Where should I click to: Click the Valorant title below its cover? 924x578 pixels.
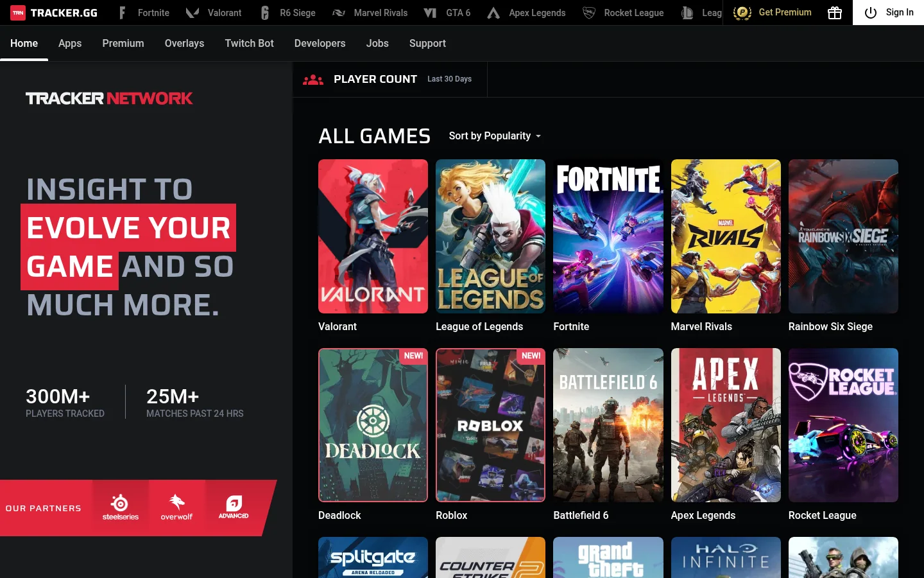pyautogui.click(x=338, y=326)
